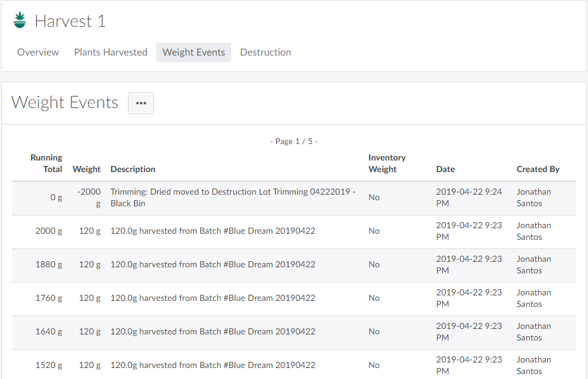This screenshot has width=588, height=379.
Task: Click the Created By column header
Action: coord(538,169)
